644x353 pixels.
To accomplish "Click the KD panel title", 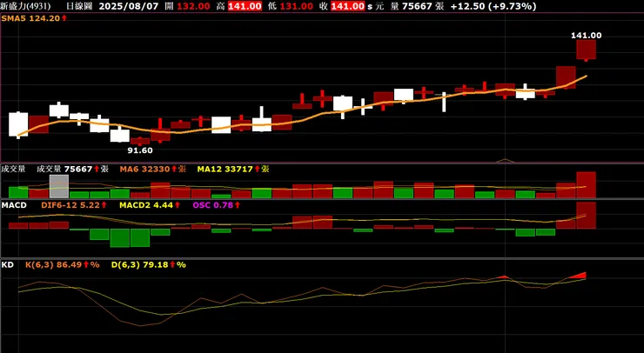I will 7,264.
